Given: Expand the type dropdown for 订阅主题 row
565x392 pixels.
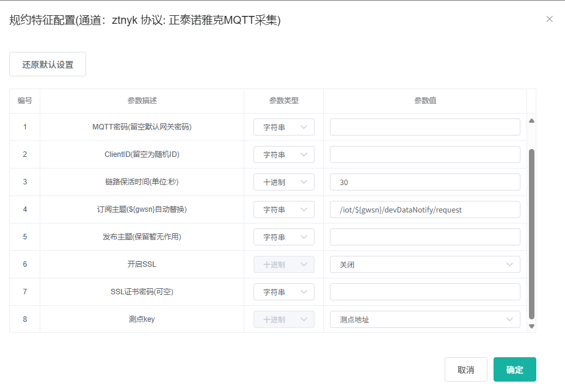Looking at the screenshot, I should coord(284,209).
